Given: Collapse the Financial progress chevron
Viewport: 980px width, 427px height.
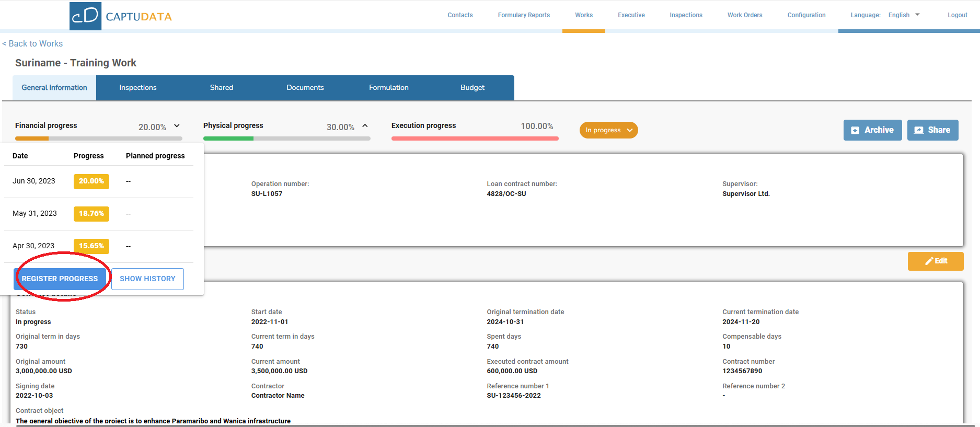Looking at the screenshot, I should pyautogui.click(x=177, y=126).
